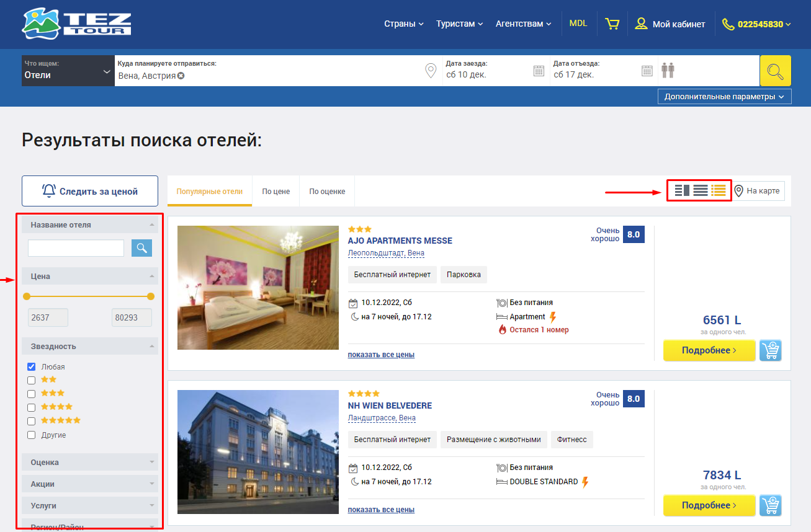
Task: Tick the five-star rating checkbox
Action: coord(32,422)
